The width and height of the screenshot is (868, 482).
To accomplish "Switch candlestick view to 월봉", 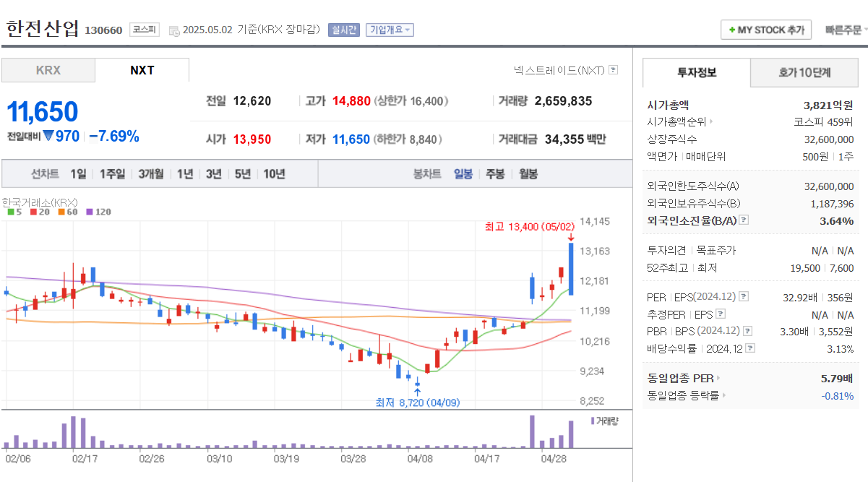I will [x=528, y=173].
